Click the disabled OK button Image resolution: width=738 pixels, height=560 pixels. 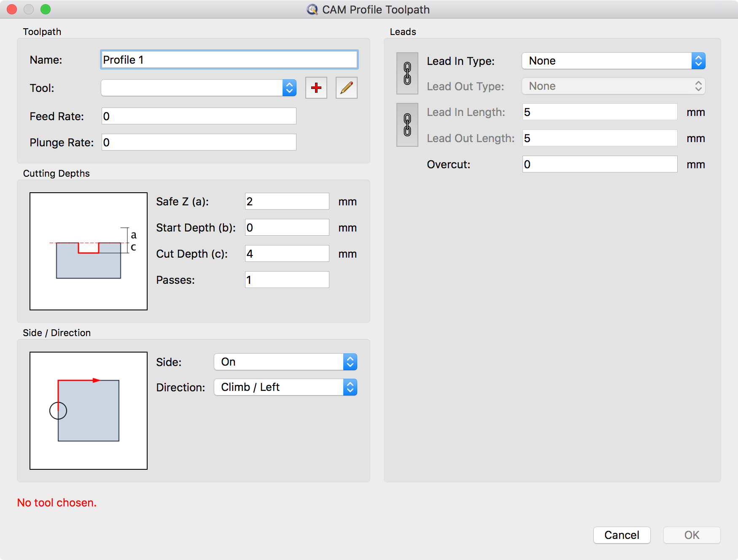click(x=692, y=535)
